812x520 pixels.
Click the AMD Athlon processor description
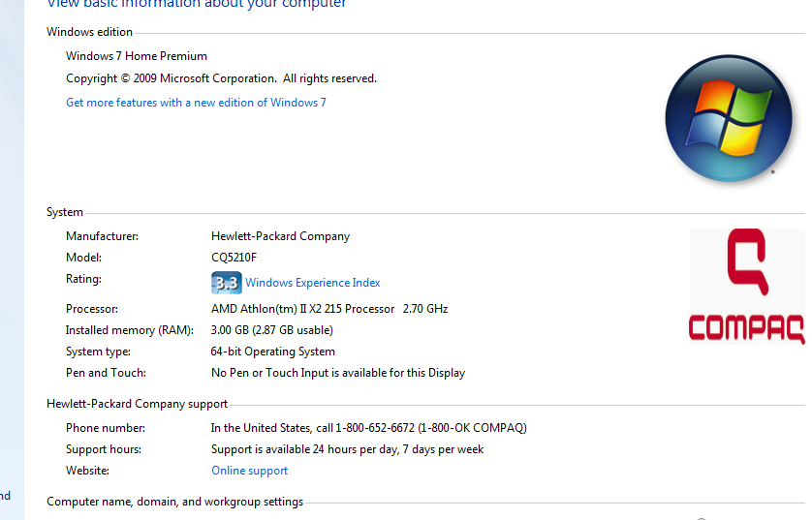tap(329, 309)
